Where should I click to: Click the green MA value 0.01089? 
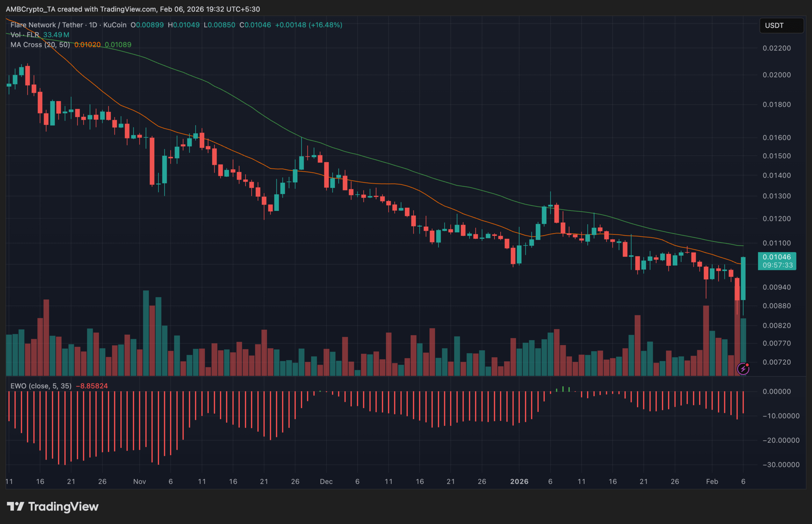(x=118, y=44)
